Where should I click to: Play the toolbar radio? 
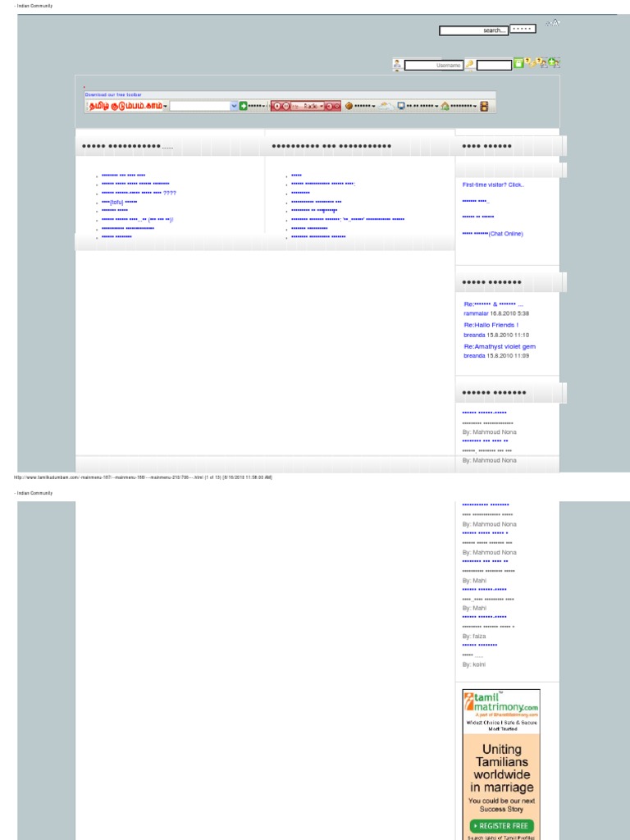click(277, 106)
